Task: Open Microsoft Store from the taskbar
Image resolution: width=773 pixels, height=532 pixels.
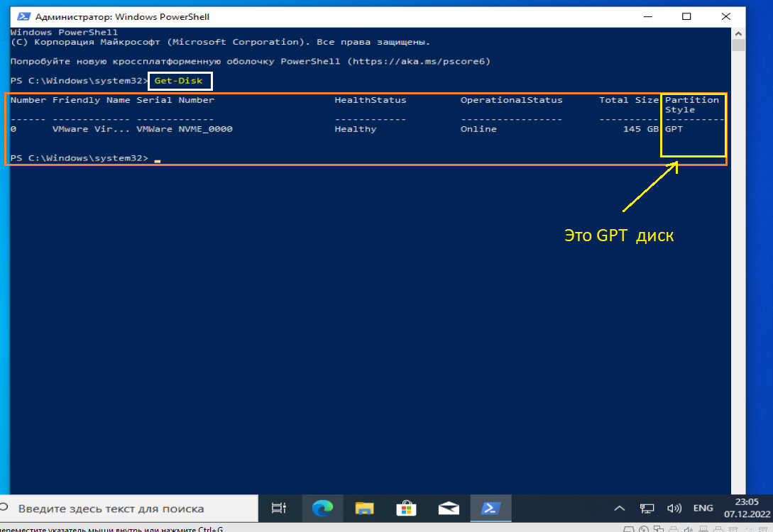Action: click(406, 508)
